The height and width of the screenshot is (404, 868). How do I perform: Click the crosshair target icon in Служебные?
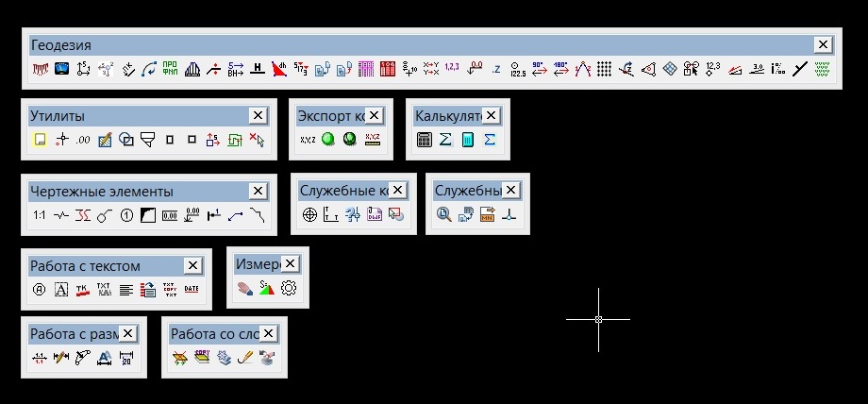tap(309, 215)
